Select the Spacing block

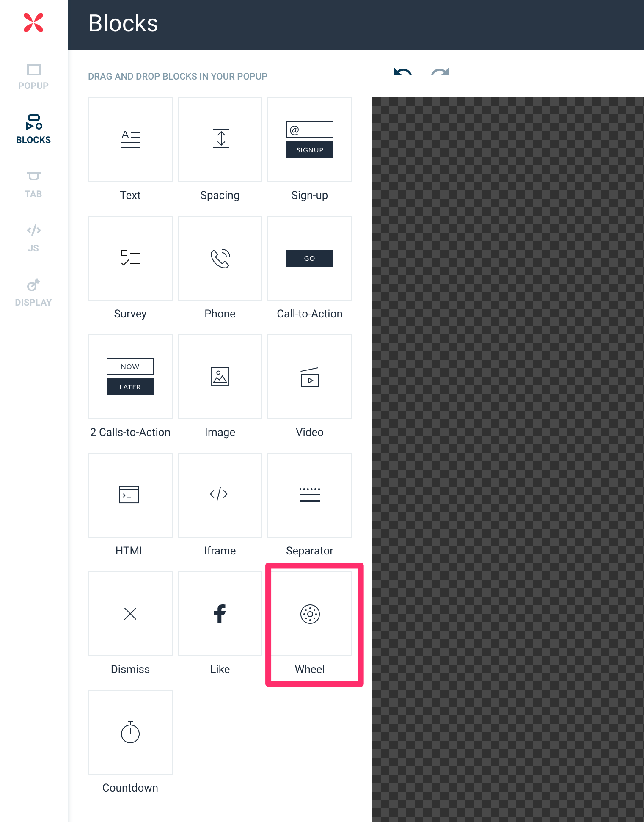(x=220, y=140)
